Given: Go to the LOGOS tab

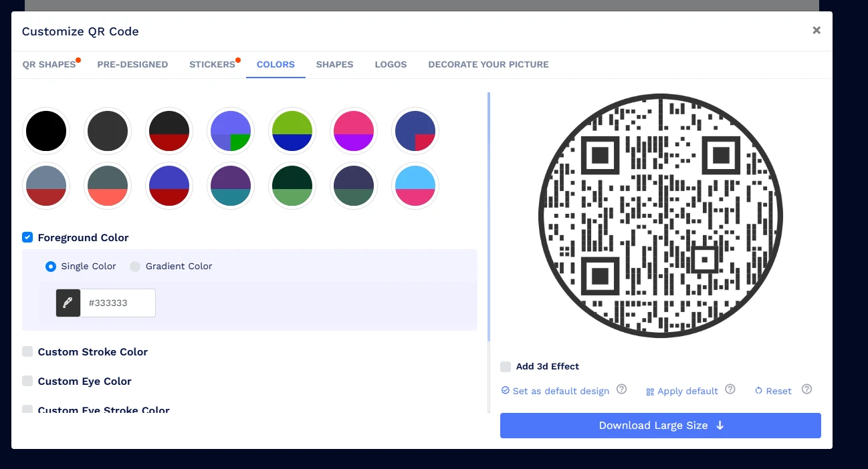Looking at the screenshot, I should 391,65.
